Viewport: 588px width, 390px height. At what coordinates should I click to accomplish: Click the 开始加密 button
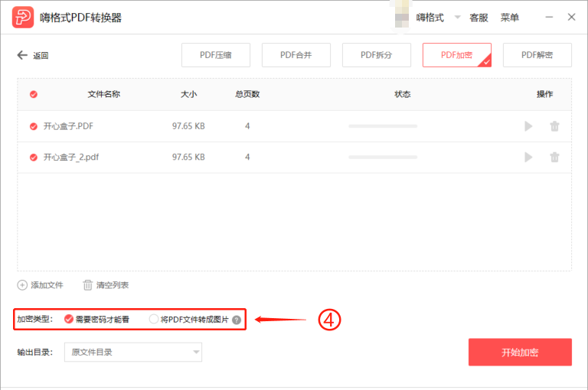(520, 353)
